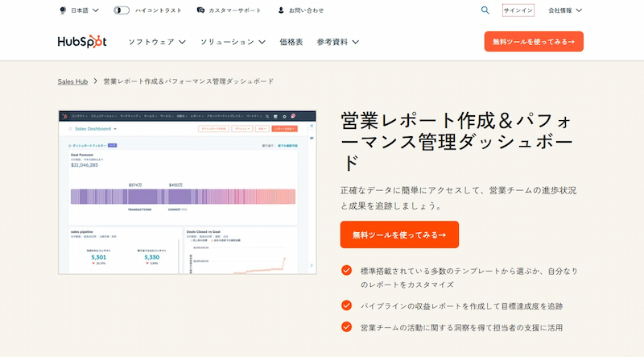
Task: Click the large 無料ツールを使ってみる button below the subtitle
Action: pos(399,235)
